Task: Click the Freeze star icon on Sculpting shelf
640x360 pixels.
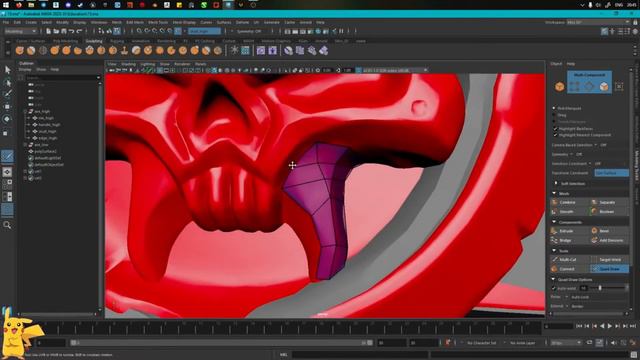Action: click(234, 50)
